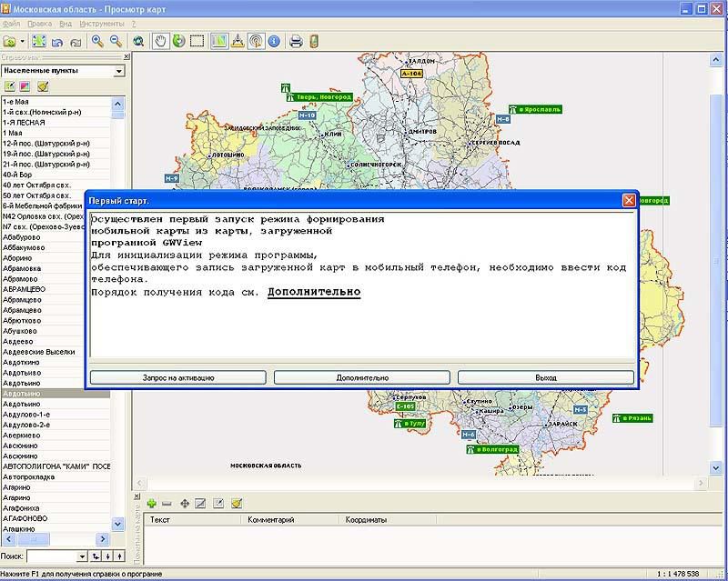728x581 pixels.
Task: Select the hand pan tool
Action: pyautogui.click(x=160, y=41)
